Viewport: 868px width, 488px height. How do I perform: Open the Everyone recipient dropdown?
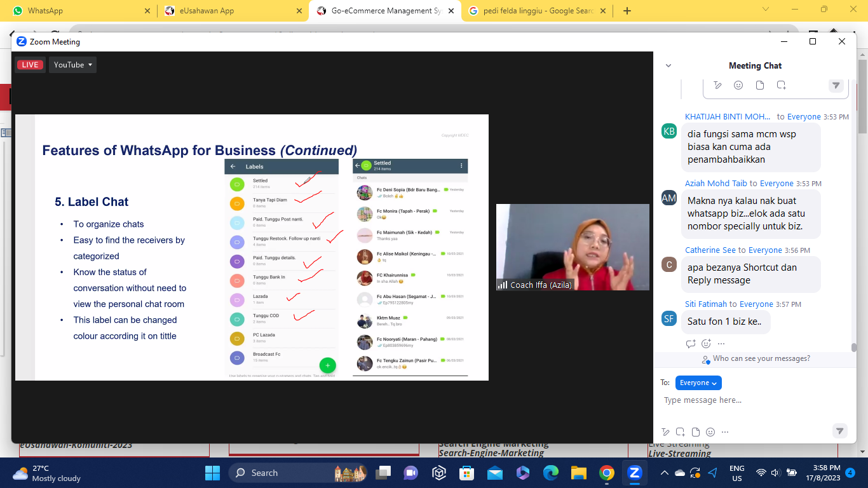(698, 383)
